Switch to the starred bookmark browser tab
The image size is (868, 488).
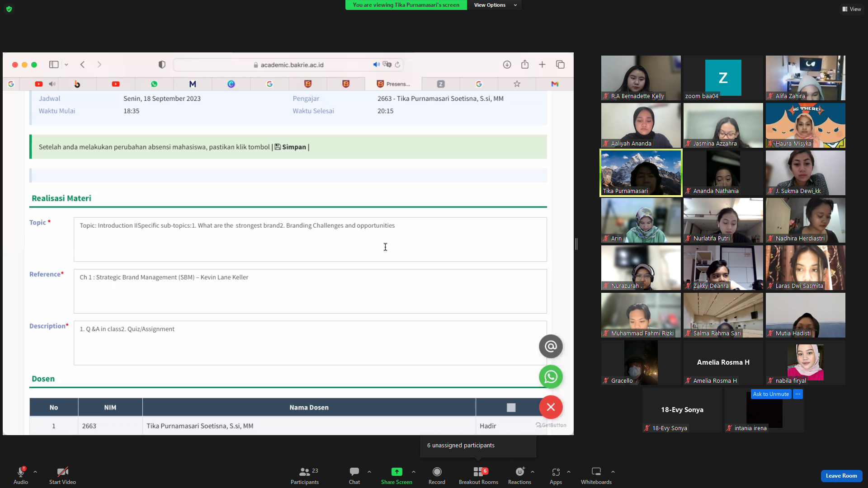pyautogui.click(x=517, y=84)
